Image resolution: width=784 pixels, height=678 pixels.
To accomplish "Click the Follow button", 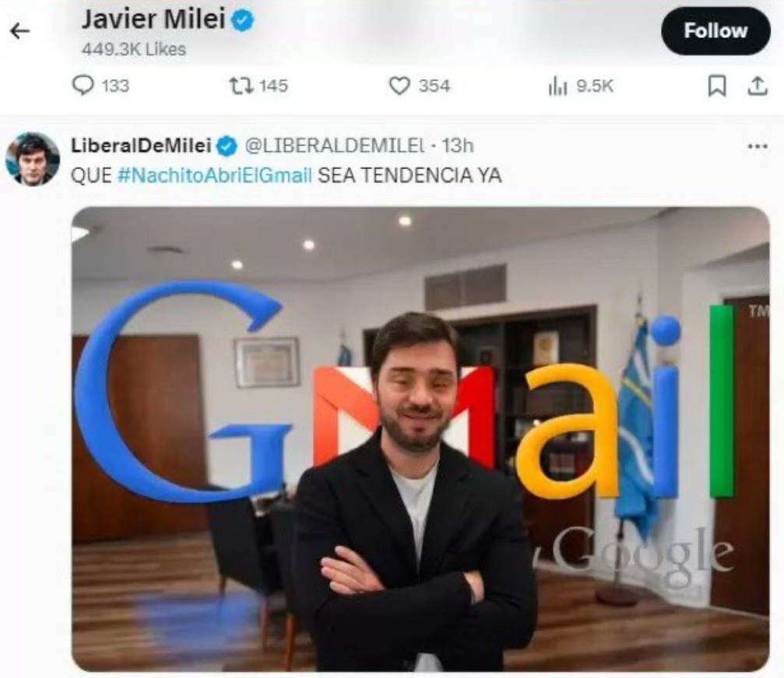I will (715, 31).
